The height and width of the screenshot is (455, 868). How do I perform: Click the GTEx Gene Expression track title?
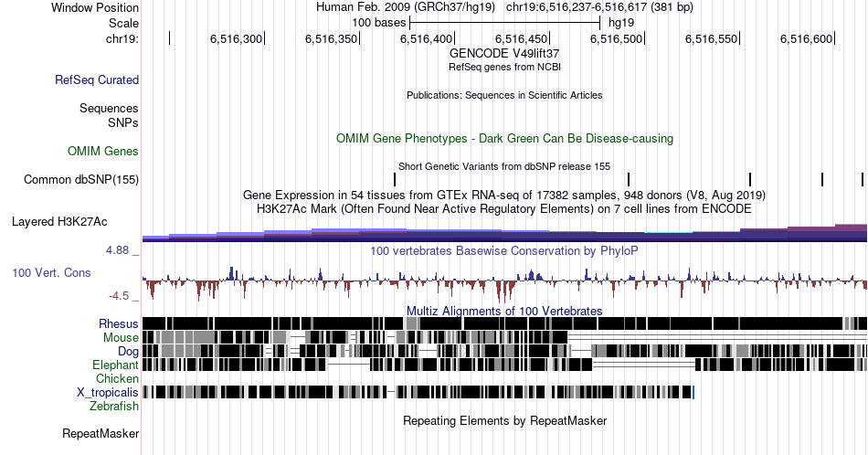(504, 195)
